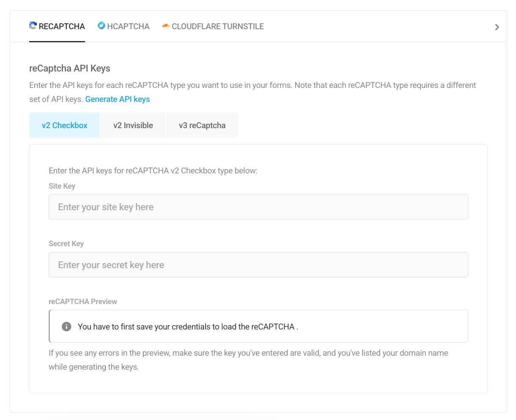This screenshot has width=516, height=420.
Task: Select the v3 reCaptcha tab
Action: tap(202, 125)
